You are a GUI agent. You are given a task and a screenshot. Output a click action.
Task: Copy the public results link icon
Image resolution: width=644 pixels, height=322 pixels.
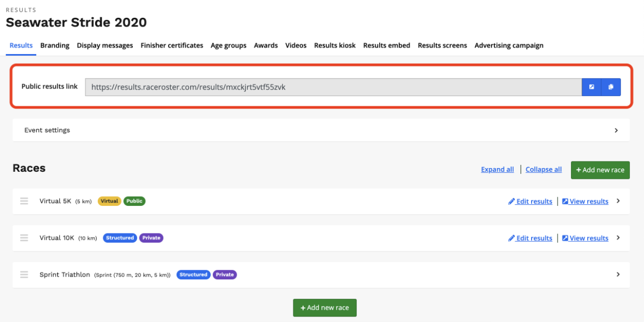pyautogui.click(x=611, y=87)
